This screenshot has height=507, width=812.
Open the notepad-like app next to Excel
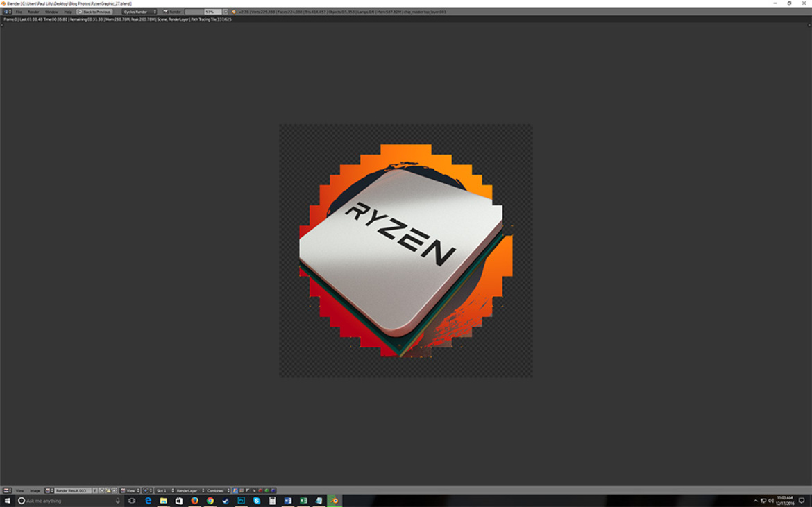[319, 501]
